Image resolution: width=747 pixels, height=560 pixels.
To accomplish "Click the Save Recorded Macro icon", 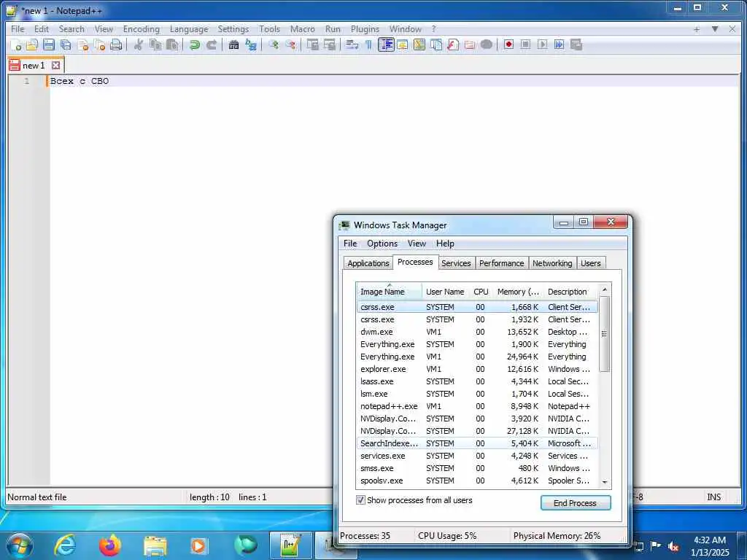I will tap(576, 44).
